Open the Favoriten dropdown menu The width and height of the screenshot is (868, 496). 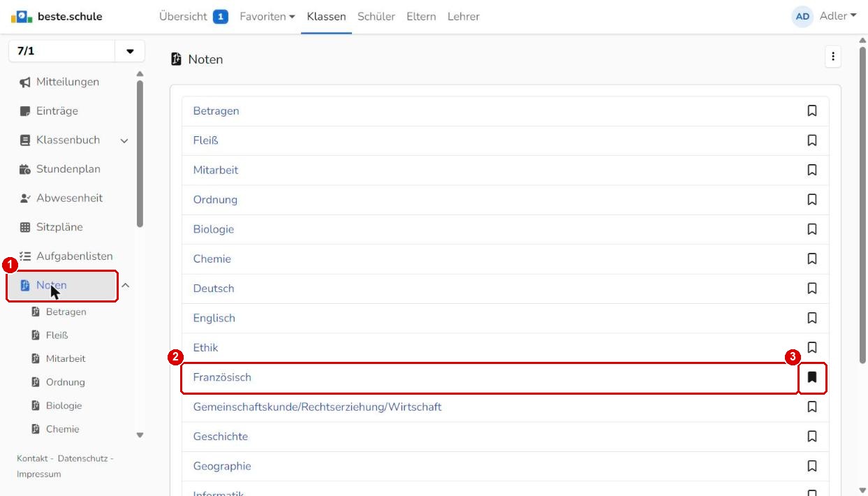pos(267,16)
